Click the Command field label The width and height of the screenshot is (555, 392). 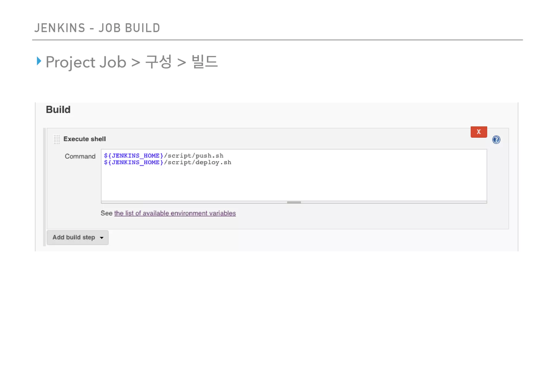80,156
